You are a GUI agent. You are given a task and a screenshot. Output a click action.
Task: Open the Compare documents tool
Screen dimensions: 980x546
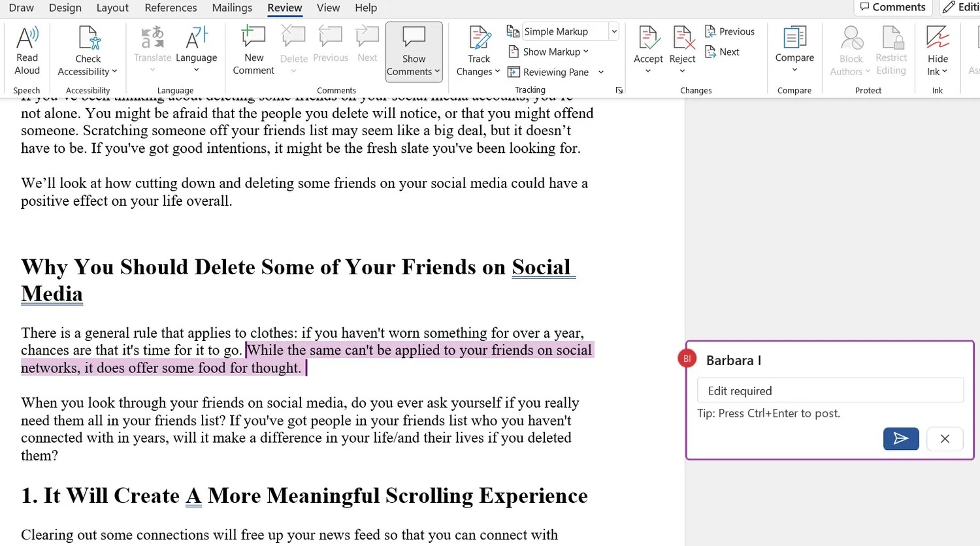(794, 39)
